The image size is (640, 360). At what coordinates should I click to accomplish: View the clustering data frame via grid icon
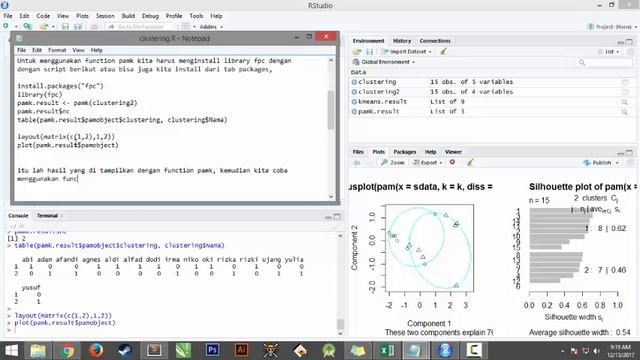625,82
